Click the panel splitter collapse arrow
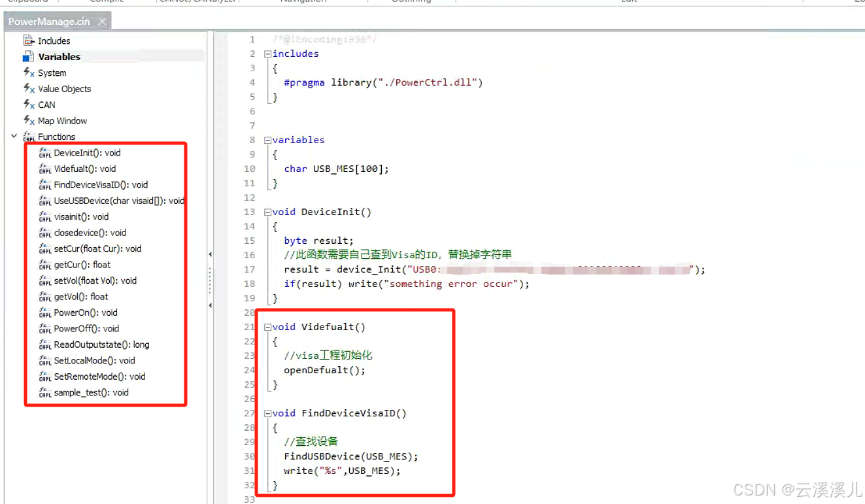The width and height of the screenshot is (865, 504). coord(210,254)
